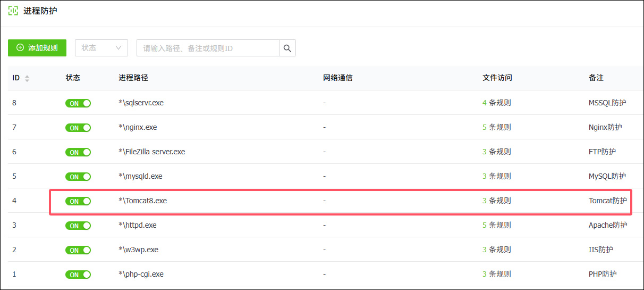Click the 文件访问 column header
Screen dimensions: 644x290
click(x=497, y=78)
